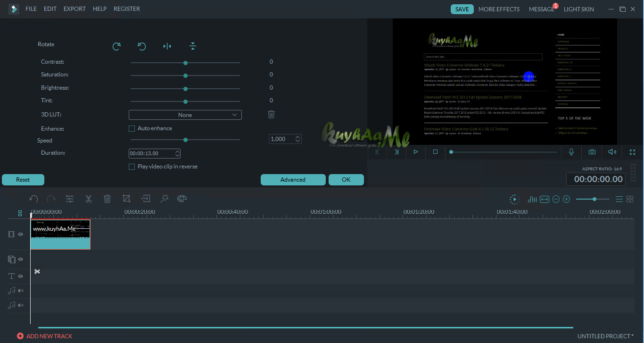Toggle the timeline snapping magnet icon
Screen dimensions: 644x343
pos(20,213)
